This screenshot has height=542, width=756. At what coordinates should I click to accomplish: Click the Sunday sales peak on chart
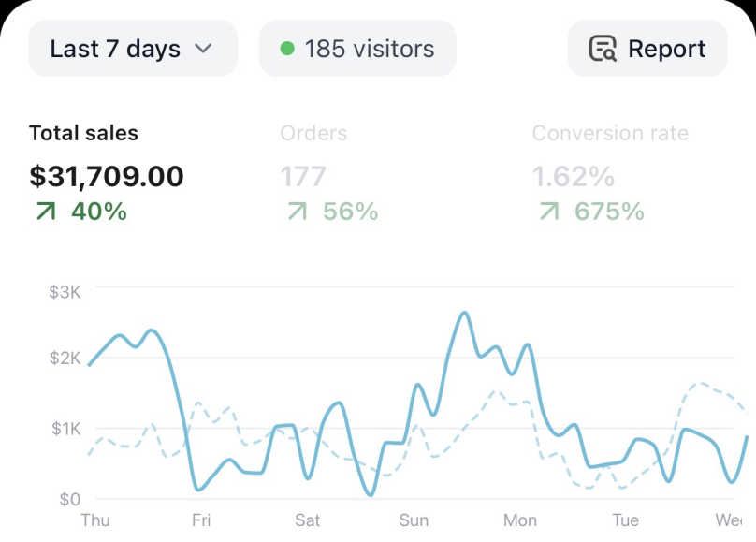pyautogui.click(x=465, y=314)
